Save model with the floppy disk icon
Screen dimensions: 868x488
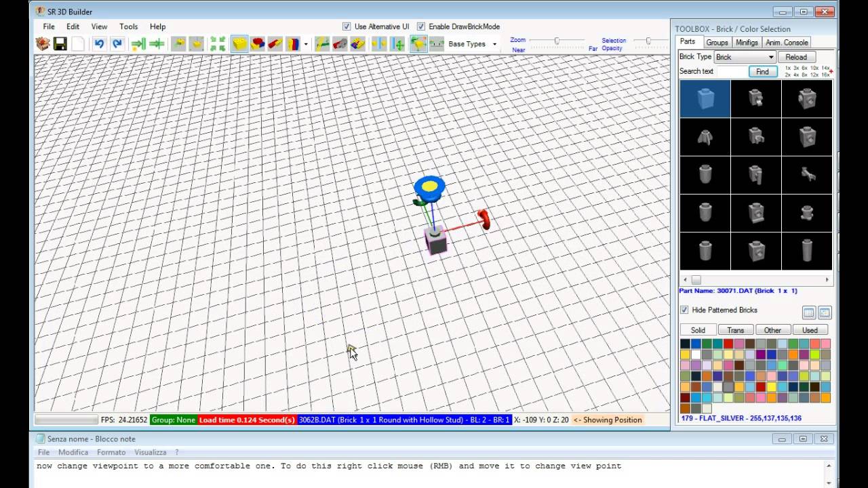[60, 44]
